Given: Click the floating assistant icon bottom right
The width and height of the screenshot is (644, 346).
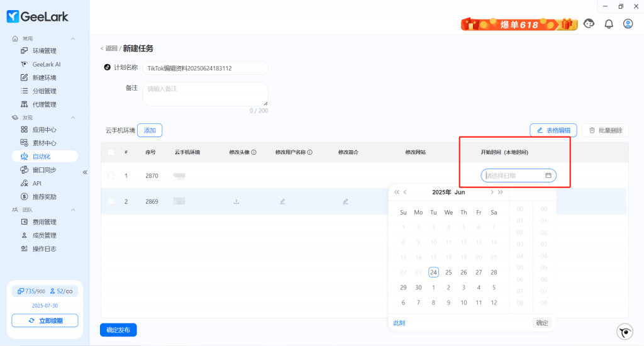Looking at the screenshot, I should (x=625, y=332).
